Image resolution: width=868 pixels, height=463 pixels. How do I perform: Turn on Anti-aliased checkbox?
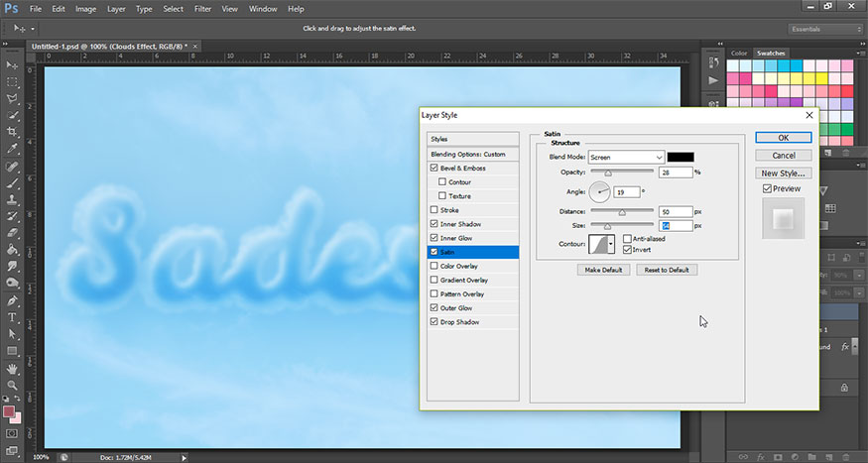pyautogui.click(x=627, y=238)
